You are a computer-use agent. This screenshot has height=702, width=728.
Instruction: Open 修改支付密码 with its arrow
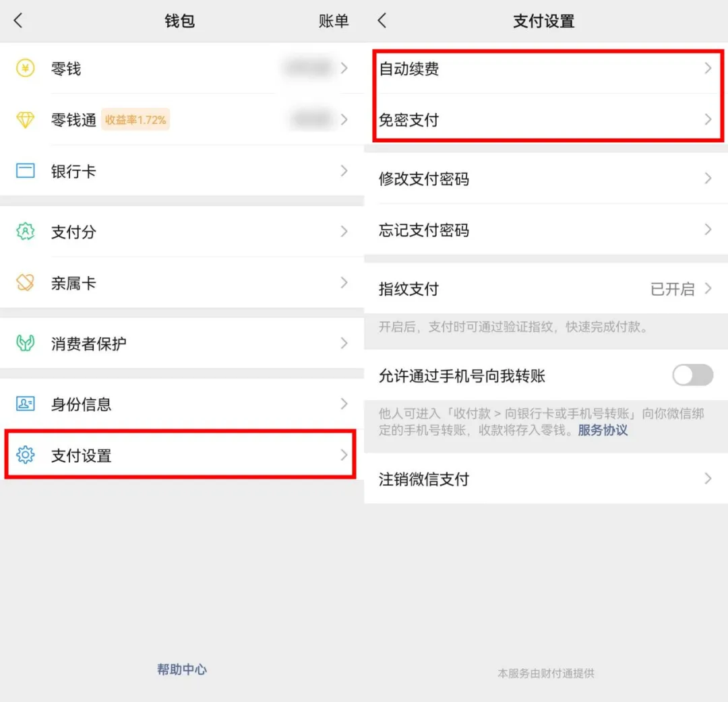tap(708, 179)
